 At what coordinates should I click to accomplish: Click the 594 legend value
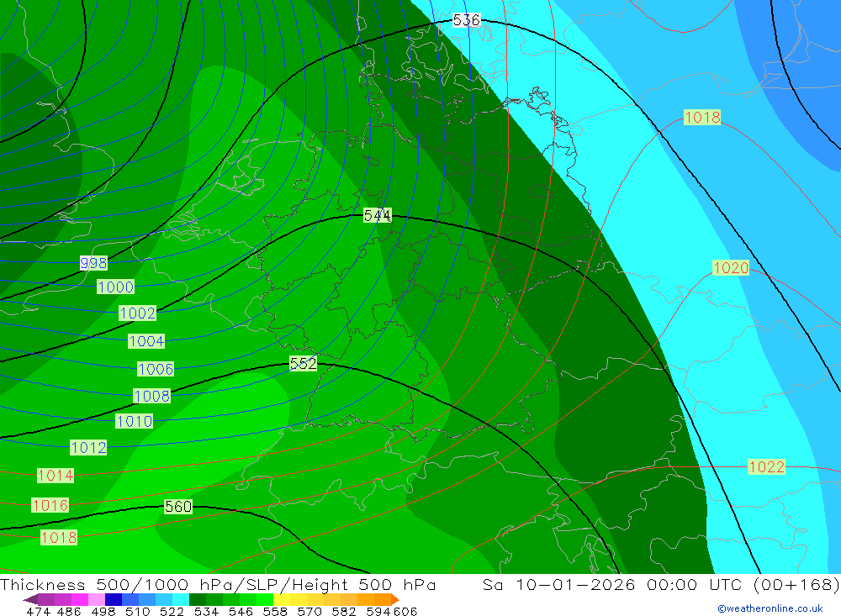pyautogui.click(x=378, y=612)
